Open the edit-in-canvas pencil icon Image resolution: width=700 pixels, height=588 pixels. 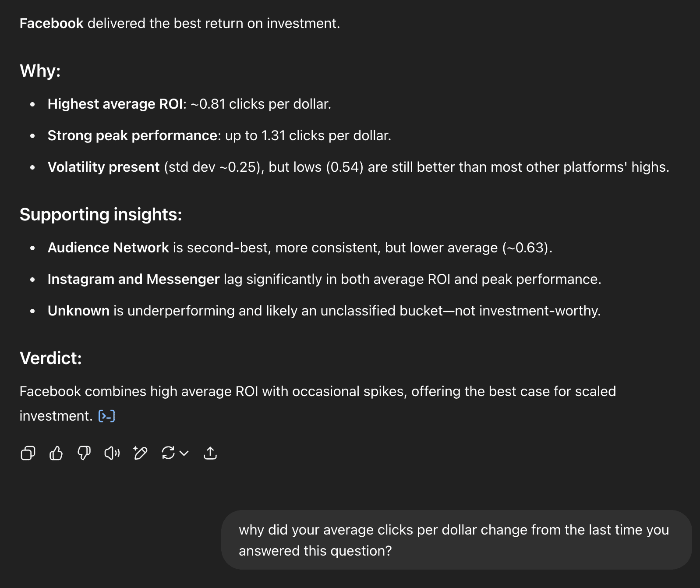pos(140,453)
